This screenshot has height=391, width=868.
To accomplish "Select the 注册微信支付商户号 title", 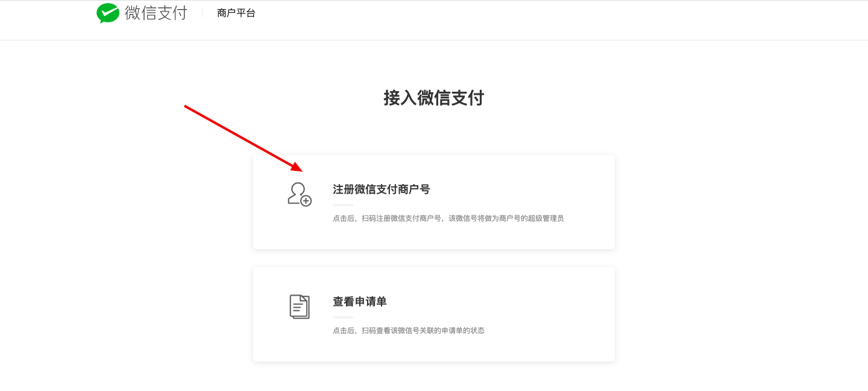I will pyautogui.click(x=382, y=189).
